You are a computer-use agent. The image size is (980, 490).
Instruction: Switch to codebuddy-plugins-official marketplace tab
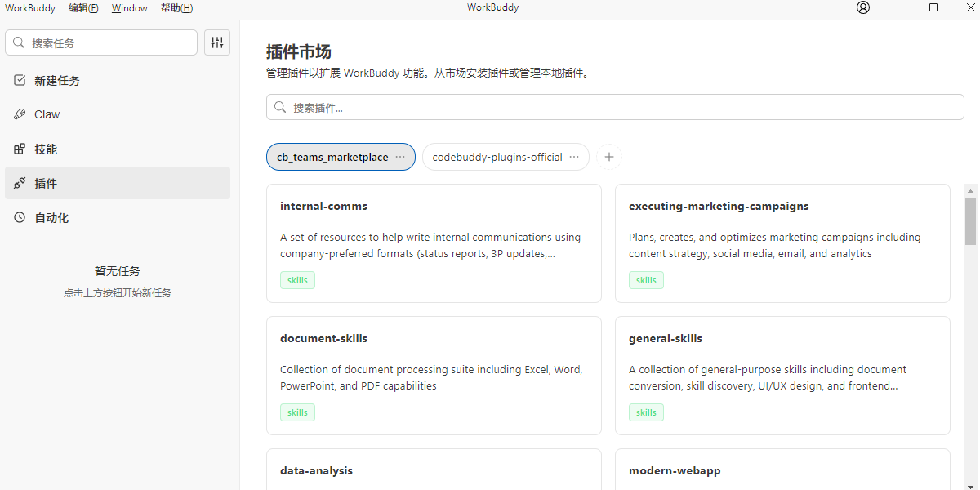pyautogui.click(x=497, y=157)
